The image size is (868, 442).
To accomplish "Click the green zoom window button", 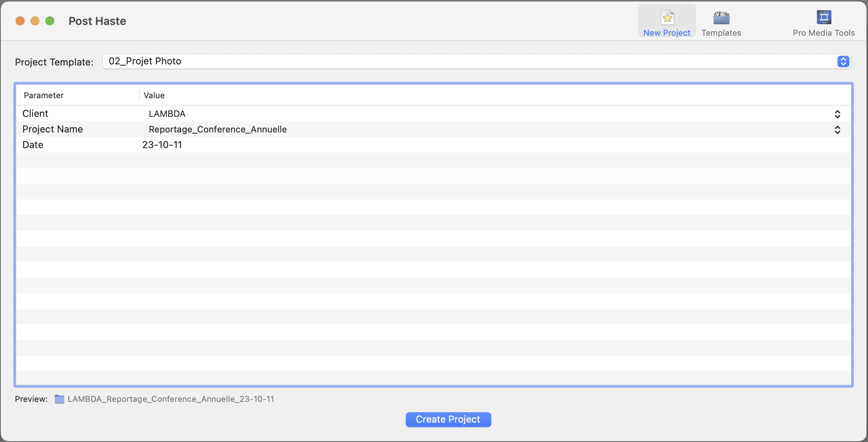I will tap(50, 21).
